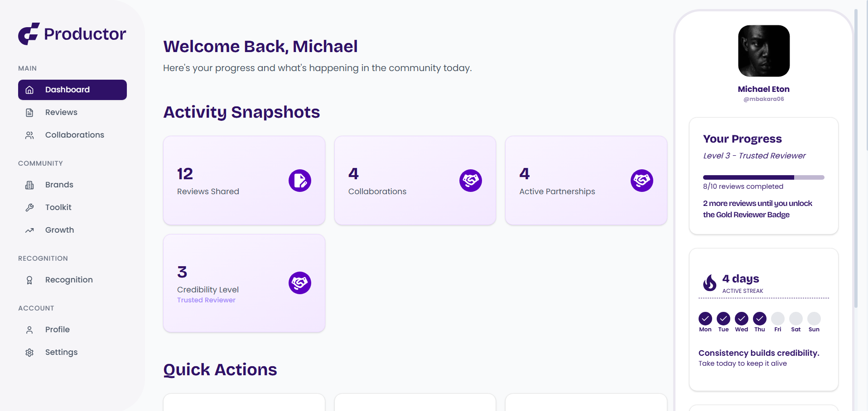Click the Recognition award icon
Image resolution: width=868 pixels, height=411 pixels.
coord(29,280)
